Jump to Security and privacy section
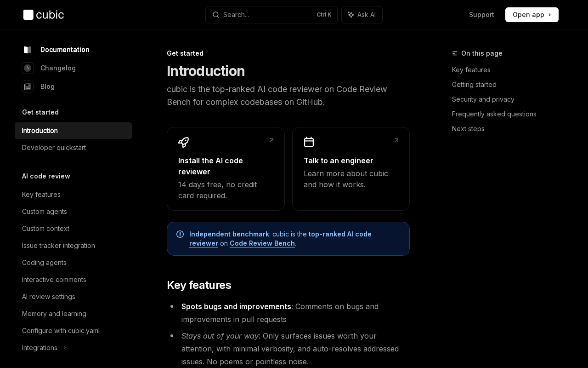Viewport: 588px width, 368px height. pos(483,99)
